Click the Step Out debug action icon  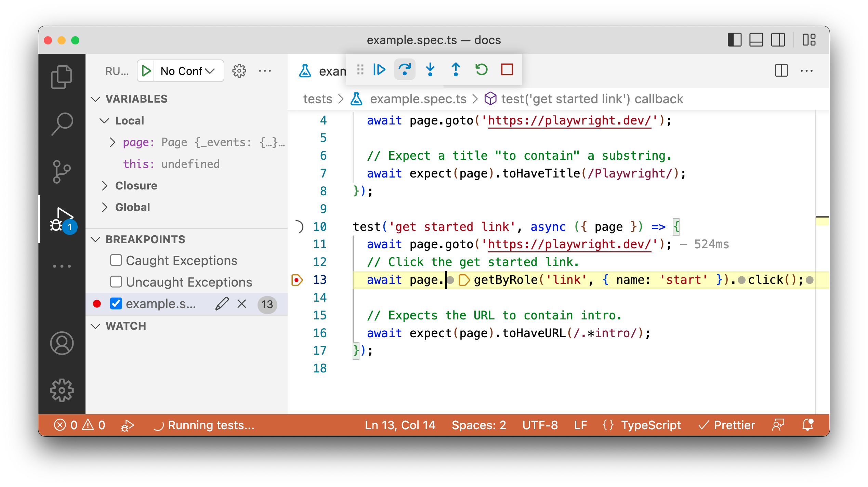click(x=455, y=70)
